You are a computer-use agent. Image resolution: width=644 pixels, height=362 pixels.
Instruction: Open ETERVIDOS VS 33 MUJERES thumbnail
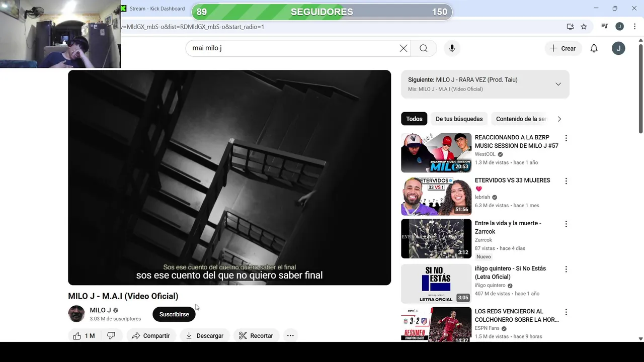pos(436,196)
